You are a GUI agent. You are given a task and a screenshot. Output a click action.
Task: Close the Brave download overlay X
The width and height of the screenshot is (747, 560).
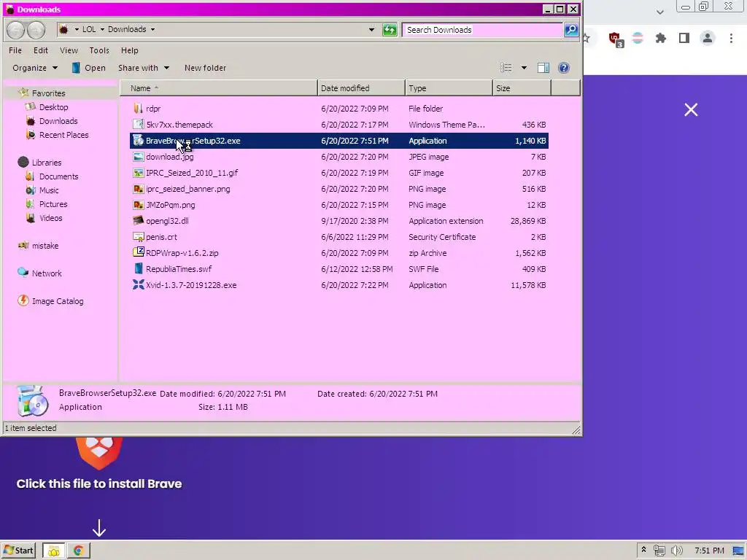691,110
